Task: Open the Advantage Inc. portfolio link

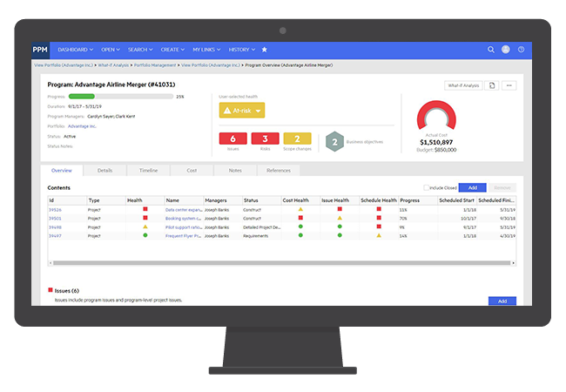Action: [x=82, y=126]
